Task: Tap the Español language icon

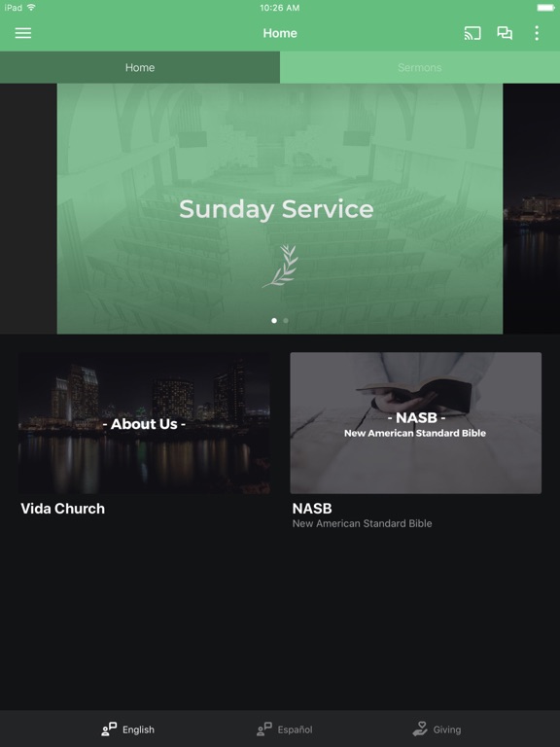Action: pyautogui.click(x=264, y=729)
